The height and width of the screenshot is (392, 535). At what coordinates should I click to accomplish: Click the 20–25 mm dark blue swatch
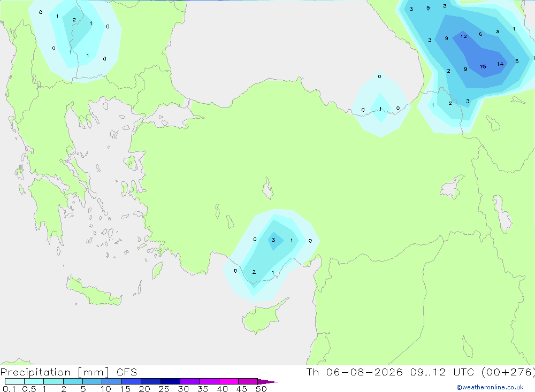click(x=151, y=381)
